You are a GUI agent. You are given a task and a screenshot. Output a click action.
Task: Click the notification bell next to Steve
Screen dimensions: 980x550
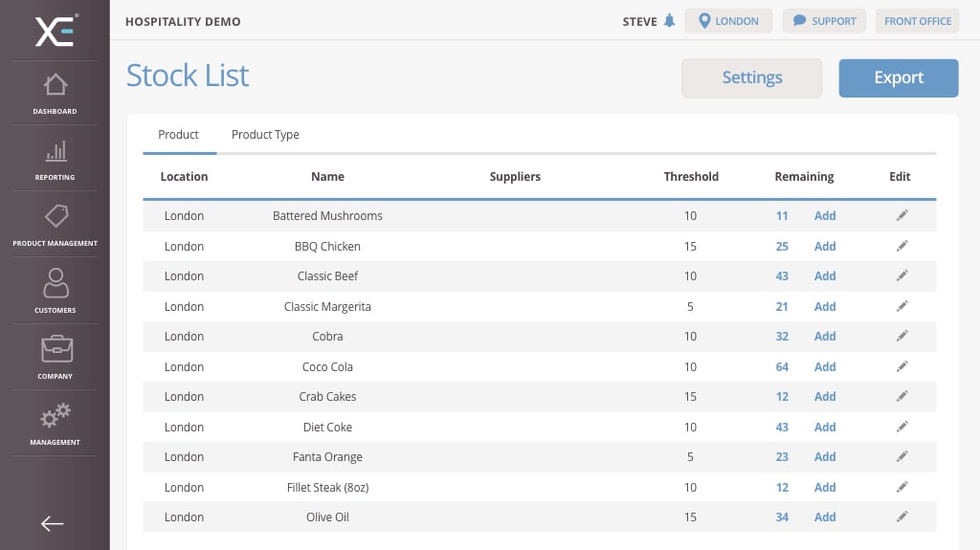(669, 21)
